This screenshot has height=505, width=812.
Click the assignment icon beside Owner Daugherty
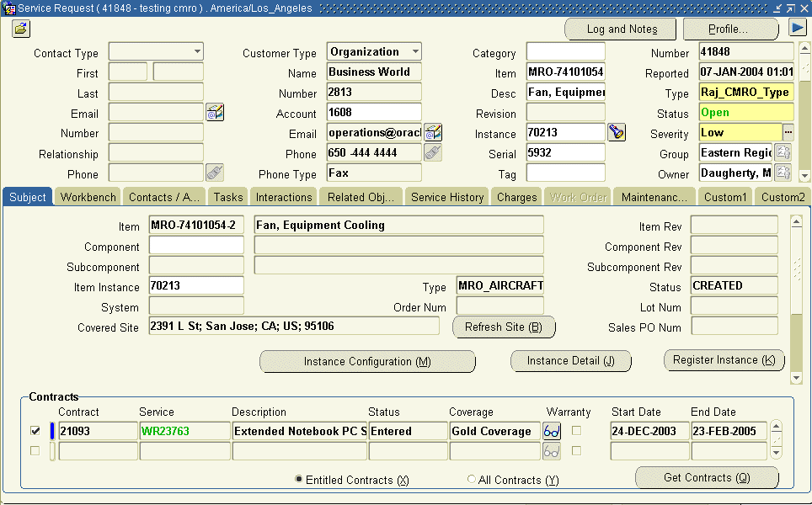[783, 173]
